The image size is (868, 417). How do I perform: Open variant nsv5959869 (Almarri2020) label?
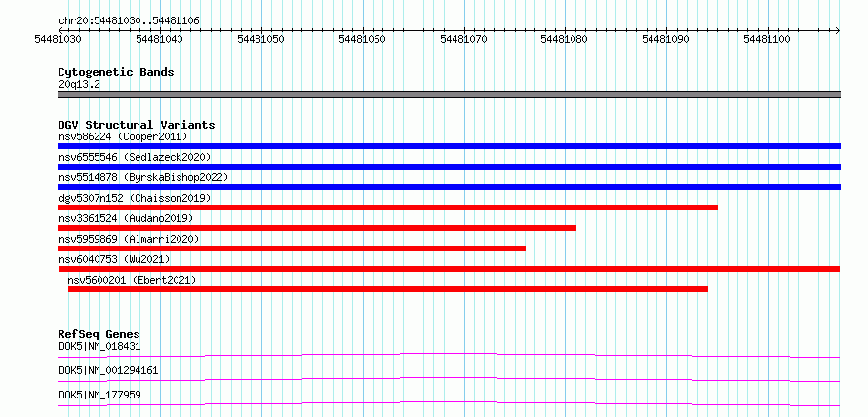coord(129,239)
